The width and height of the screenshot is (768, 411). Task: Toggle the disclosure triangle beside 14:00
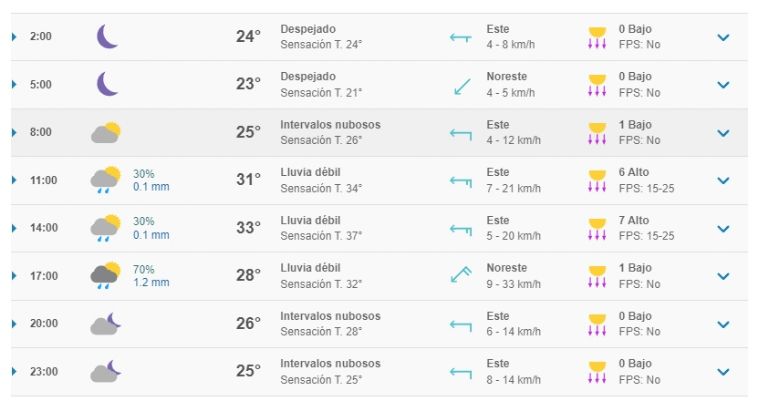(14, 228)
